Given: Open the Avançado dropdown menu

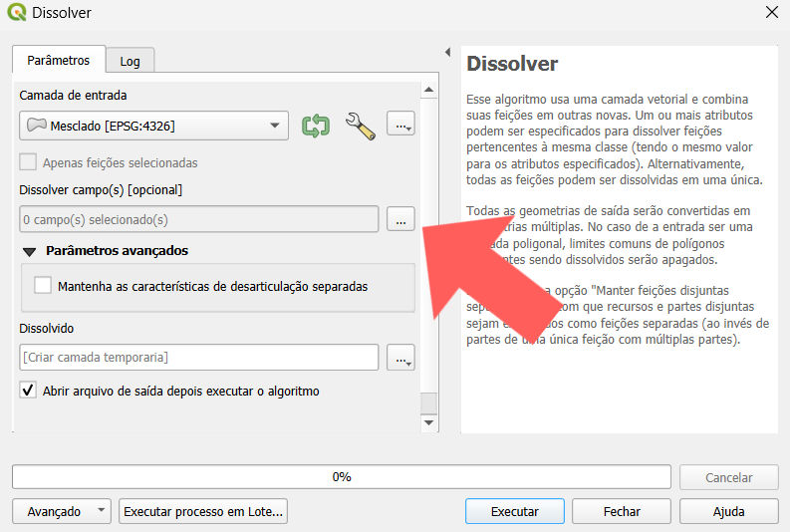Looking at the screenshot, I should pos(62,511).
